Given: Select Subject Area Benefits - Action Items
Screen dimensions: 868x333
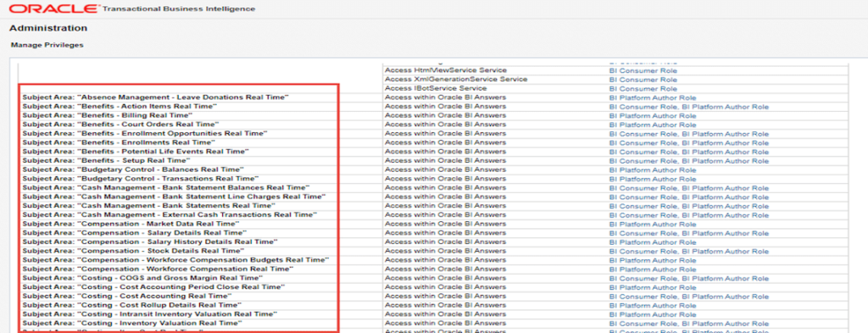Looking at the screenshot, I should pyautogui.click(x=120, y=106).
